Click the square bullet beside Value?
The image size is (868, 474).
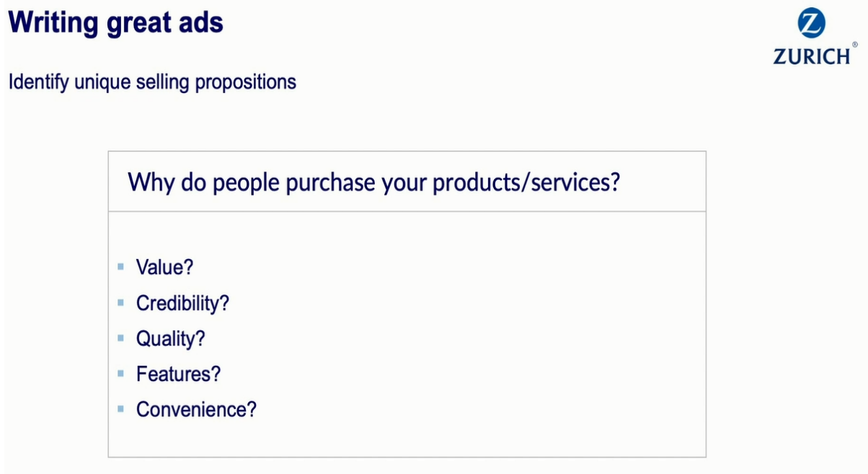point(120,267)
